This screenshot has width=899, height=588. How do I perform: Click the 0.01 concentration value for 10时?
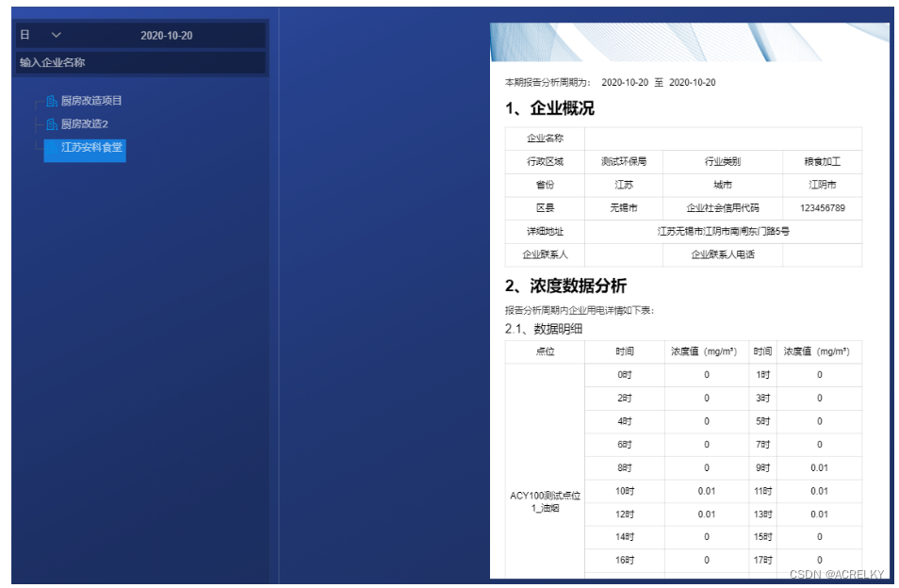tap(707, 491)
